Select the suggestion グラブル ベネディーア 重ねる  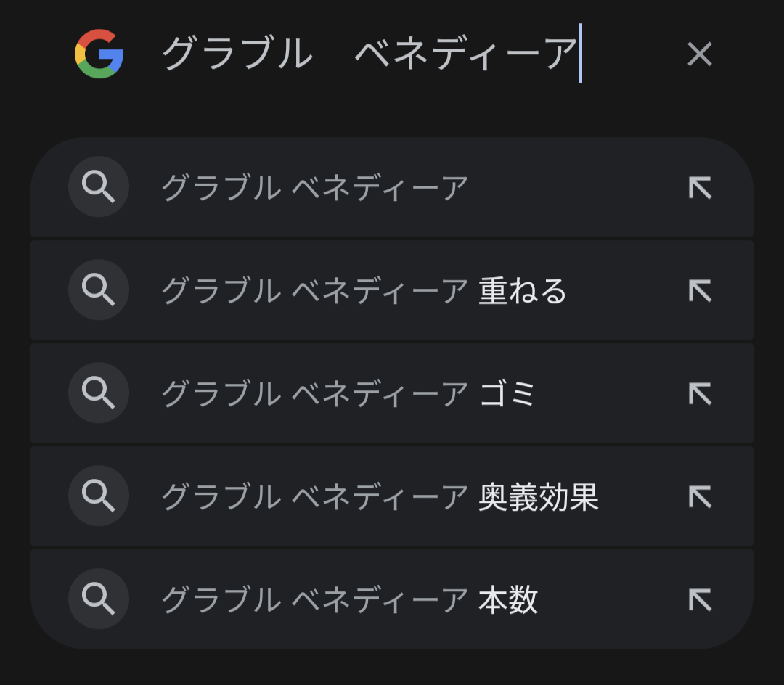363,292
